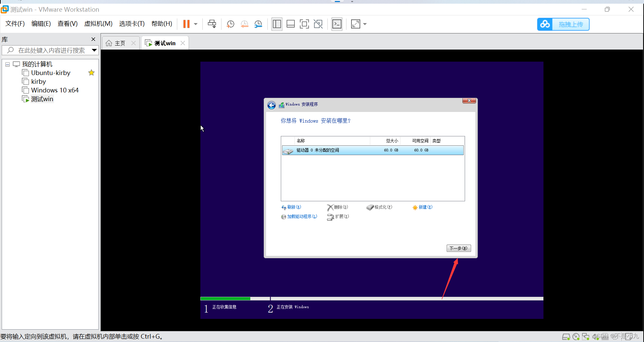This screenshot has height=342, width=644.
Task: Open the library search filter dropdown
Action: click(x=94, y=50)
